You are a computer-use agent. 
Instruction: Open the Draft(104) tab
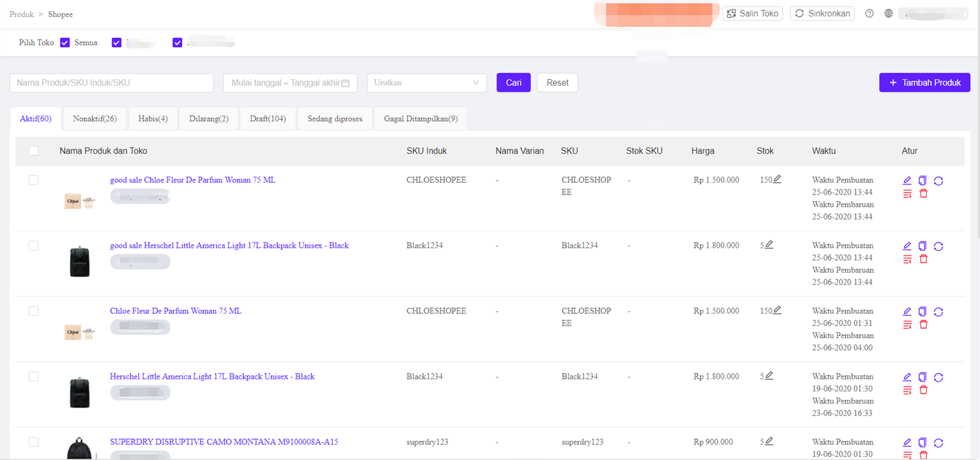(x=268, y=119)
